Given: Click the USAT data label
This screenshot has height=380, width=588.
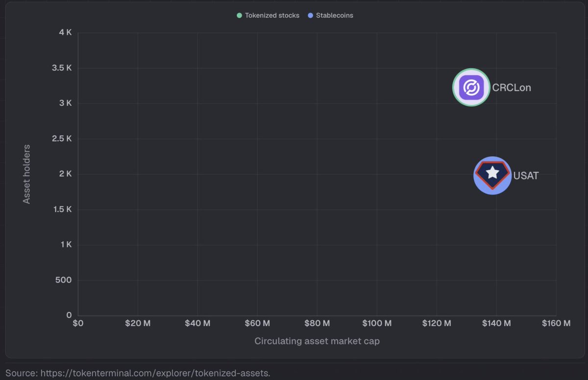Looking at the screenshot, I should (x=526, y=176).
